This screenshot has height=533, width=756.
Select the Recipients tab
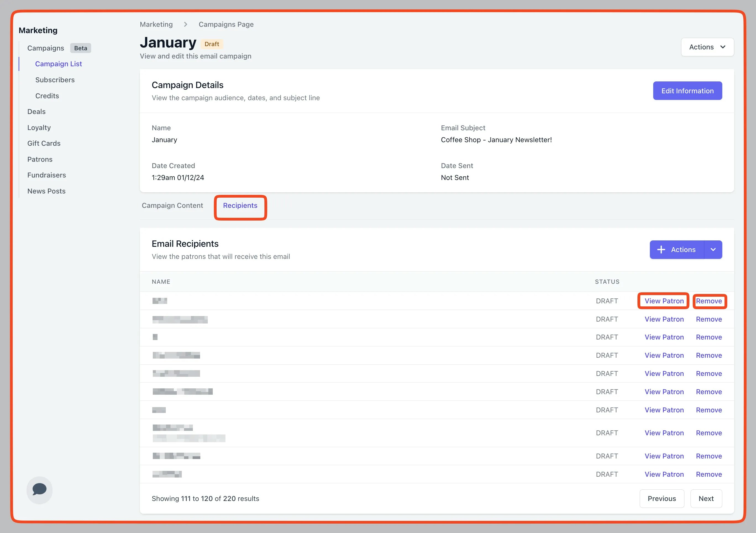coord(240,206)
